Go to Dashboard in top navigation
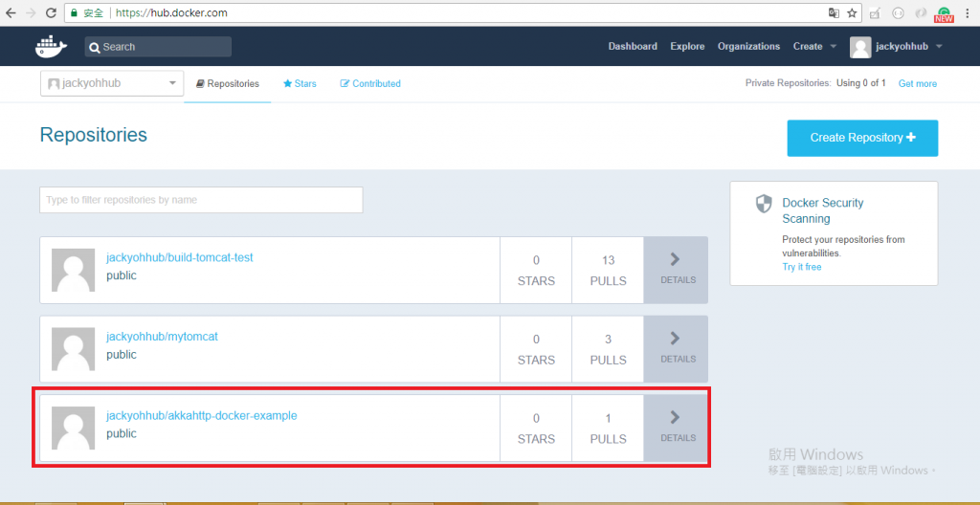980x505 pixels. (x=633, y=46)
